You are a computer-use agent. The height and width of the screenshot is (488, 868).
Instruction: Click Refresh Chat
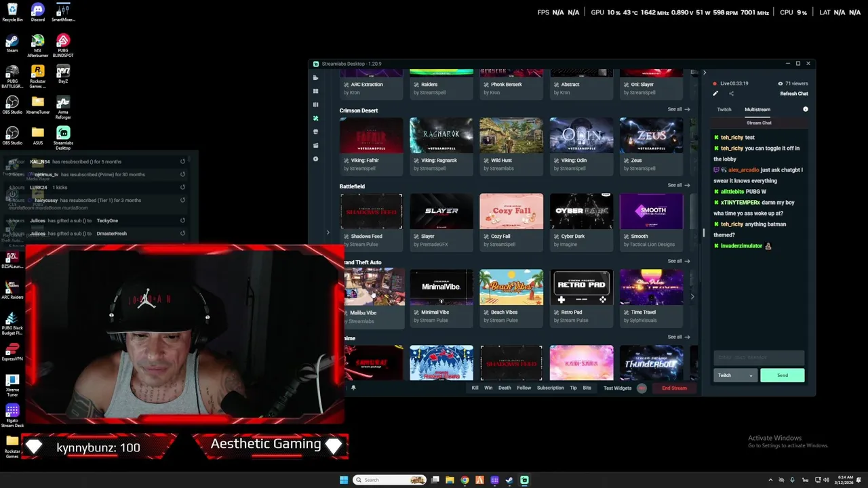(x=793, y=94)
